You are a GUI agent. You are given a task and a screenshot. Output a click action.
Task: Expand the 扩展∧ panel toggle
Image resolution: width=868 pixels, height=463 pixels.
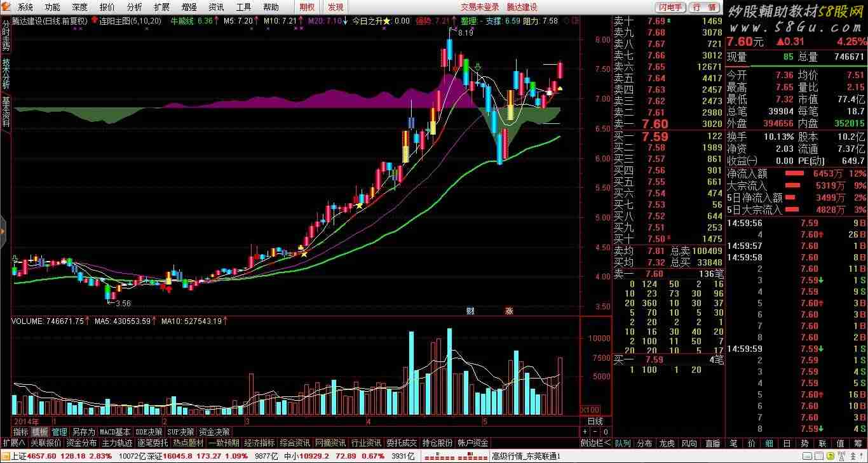click(x=14, y=443)
